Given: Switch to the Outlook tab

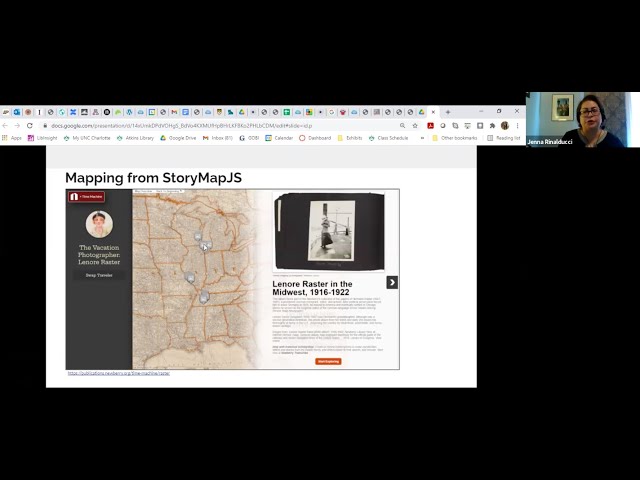Looking at the screenshot, I should point(17,112).
